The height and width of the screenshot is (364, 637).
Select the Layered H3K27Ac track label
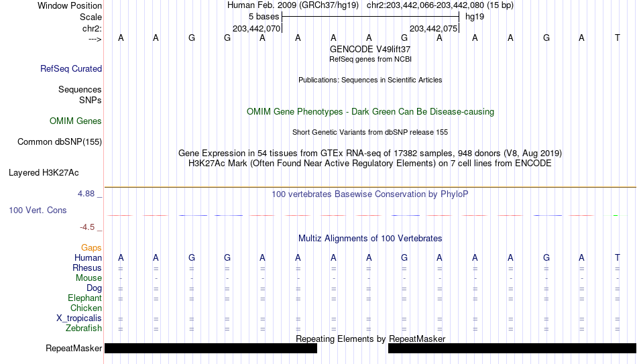(x=44, y=173)
